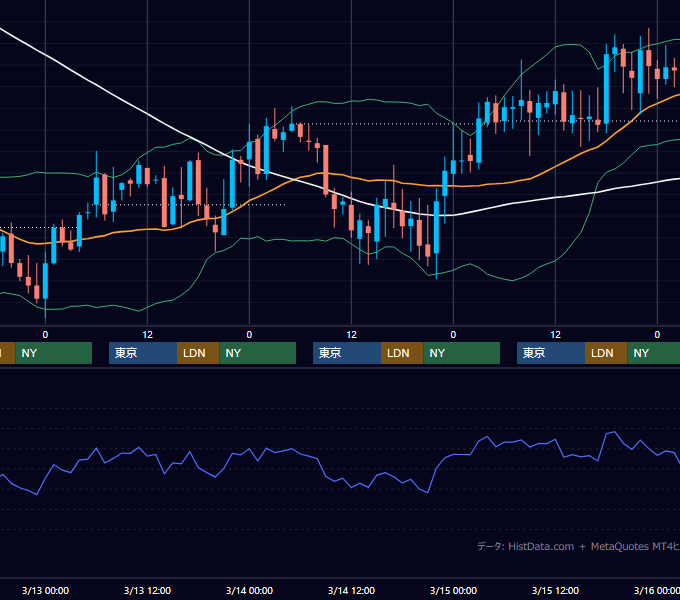Click the 3/14 12:00 date axis label
Viewport: 680px width, 600px height.
[x=351, y=590]
